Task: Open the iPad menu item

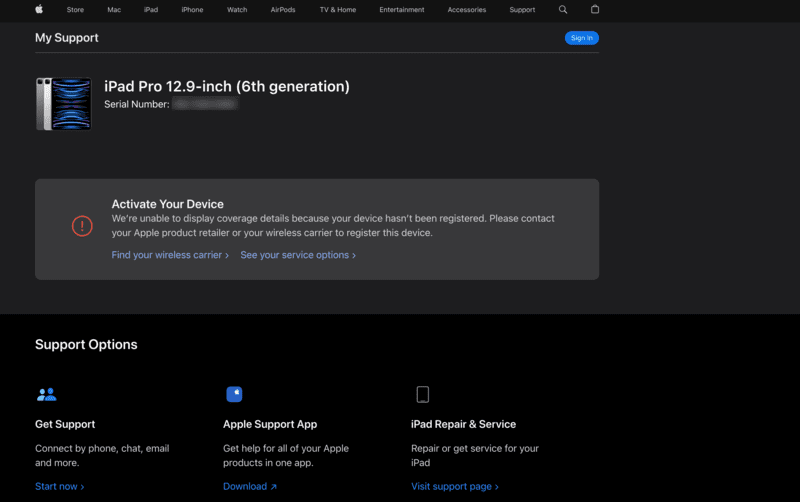Action: point(151,10)
